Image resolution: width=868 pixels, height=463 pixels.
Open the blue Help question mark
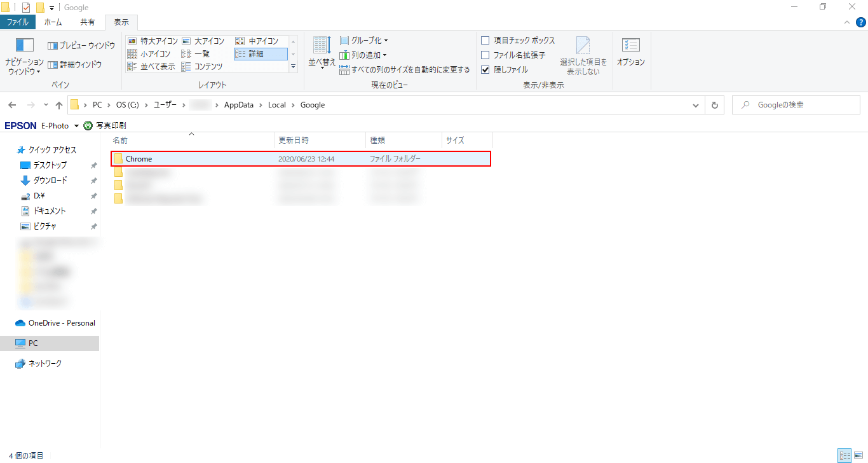coord(860,22)
